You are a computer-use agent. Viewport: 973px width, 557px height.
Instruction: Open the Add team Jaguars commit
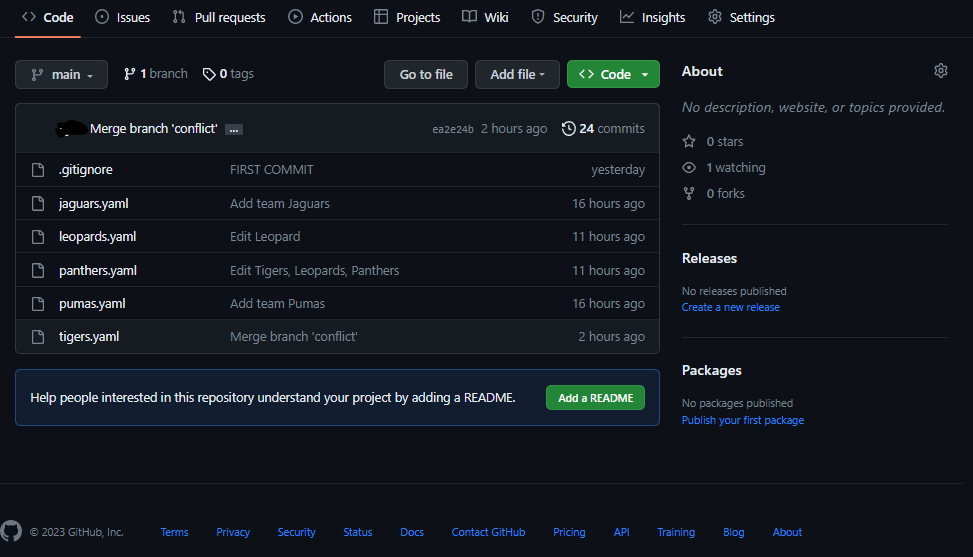[x=280, y=203]
